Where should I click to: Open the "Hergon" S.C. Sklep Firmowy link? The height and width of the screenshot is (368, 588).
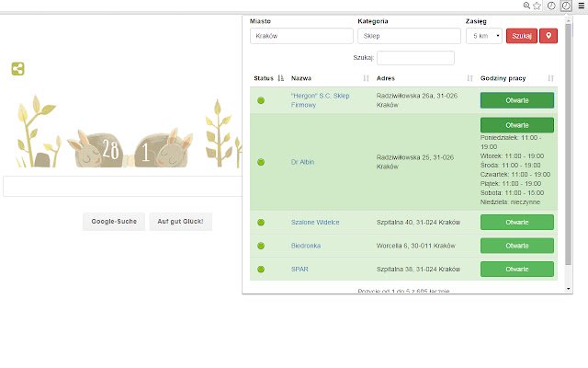tap(320, 100)
